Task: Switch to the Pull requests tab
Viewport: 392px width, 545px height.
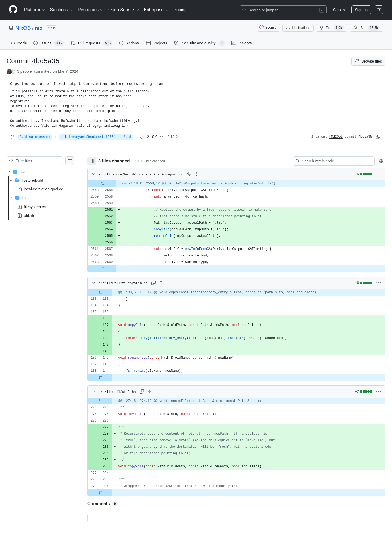Action: pyautogui.click(x=91, y=43)
